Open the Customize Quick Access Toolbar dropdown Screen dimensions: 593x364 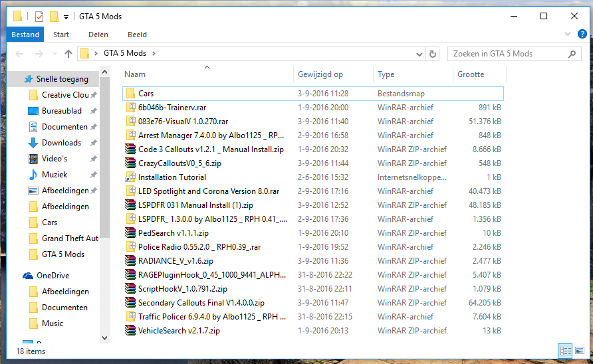click(66, 17)
